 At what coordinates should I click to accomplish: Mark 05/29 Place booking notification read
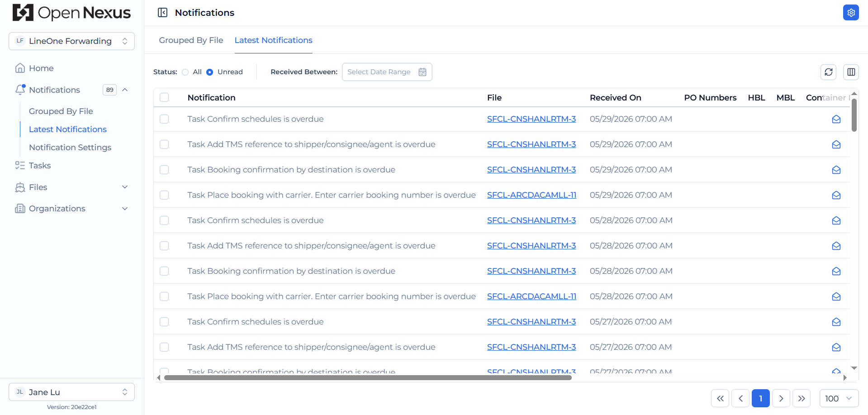[x=836, y=195]
